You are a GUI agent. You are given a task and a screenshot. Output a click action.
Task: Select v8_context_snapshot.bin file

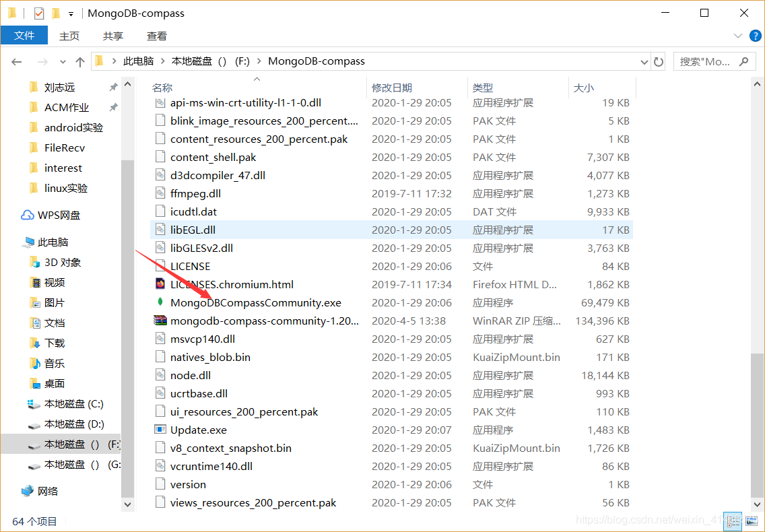click(x=231, y=448)
